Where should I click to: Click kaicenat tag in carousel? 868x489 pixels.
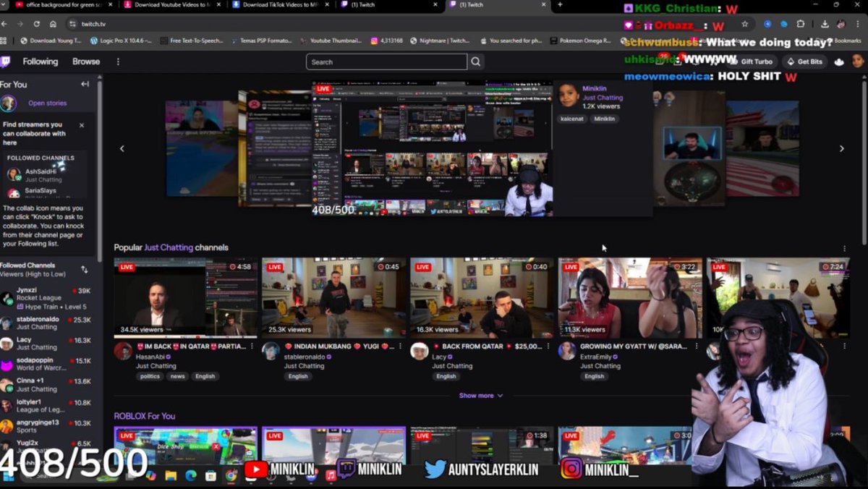point(571,119)
